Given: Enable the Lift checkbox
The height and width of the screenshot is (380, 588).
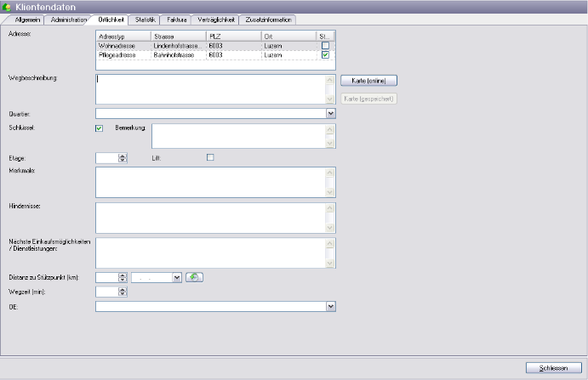Looking at the screenshot, I should 210,157.
